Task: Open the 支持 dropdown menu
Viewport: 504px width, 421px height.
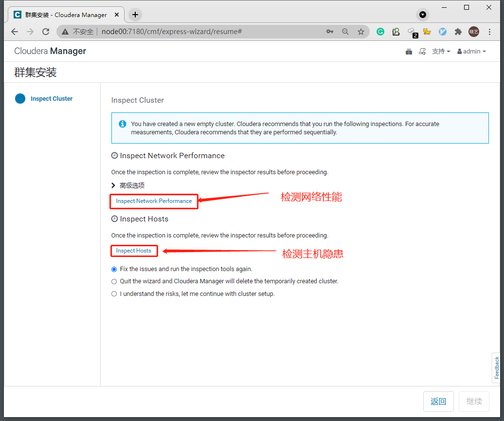Action: coord(441,52)
